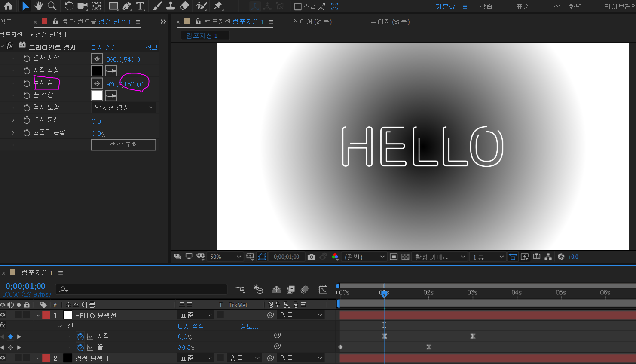Open parent 없음 dropdown for HELLO 윤곽선

[300, 315]
